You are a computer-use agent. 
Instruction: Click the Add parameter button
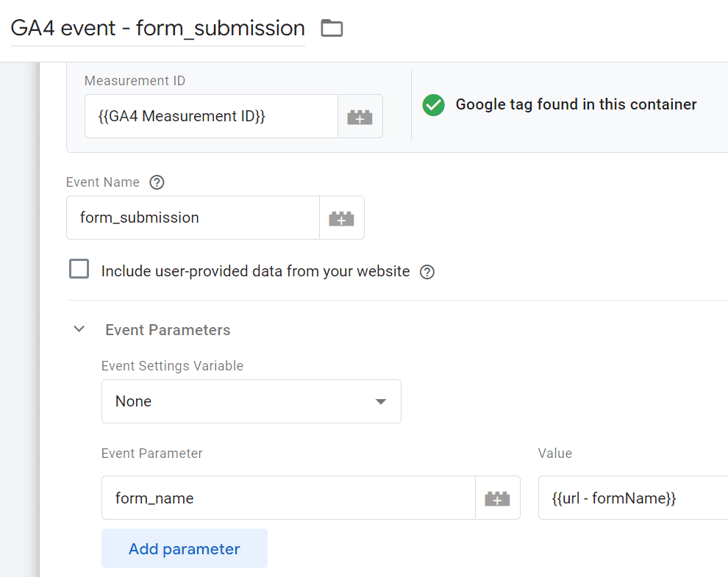(x=184, y=548)
